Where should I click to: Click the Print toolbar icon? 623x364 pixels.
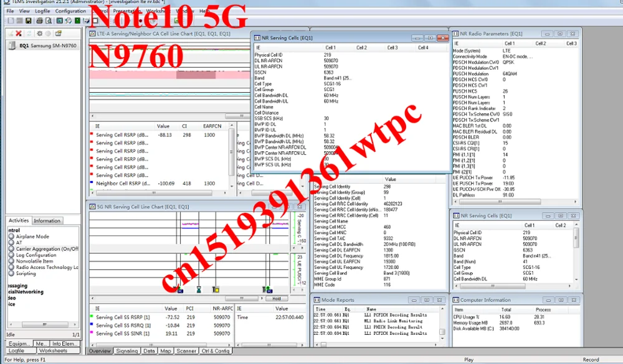[39, 21]
